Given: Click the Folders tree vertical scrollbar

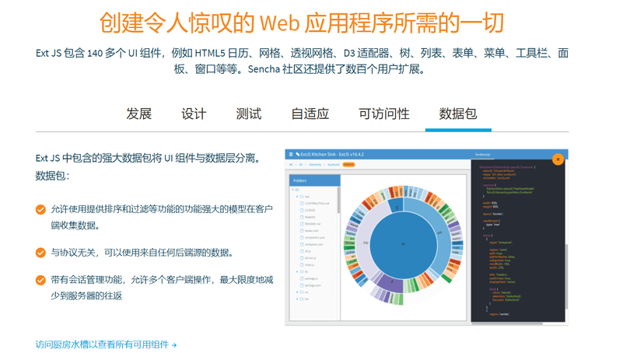Looking at the screenshot, I should click(x=339, y=200).
